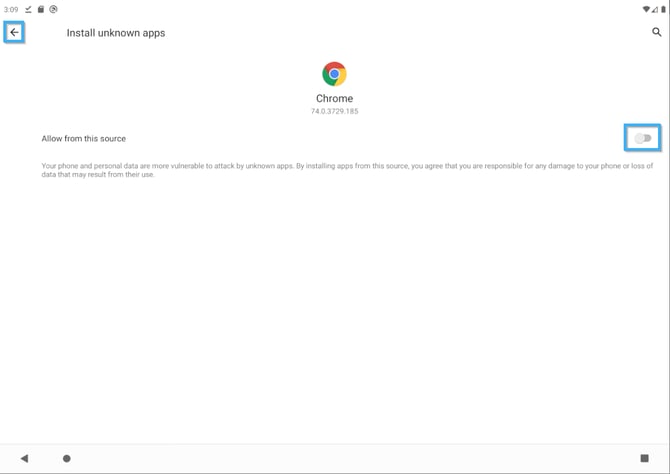
Task: Tap the circular notification icon in status bar
Action: 53,9
